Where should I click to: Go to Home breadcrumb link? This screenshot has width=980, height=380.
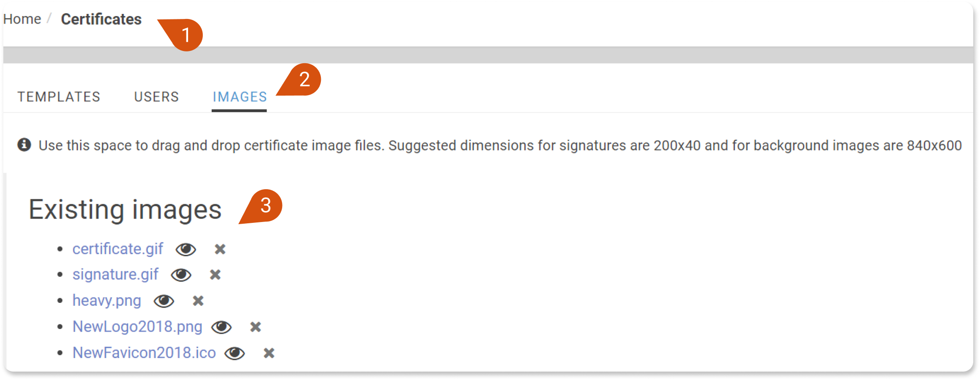(22, 19)
